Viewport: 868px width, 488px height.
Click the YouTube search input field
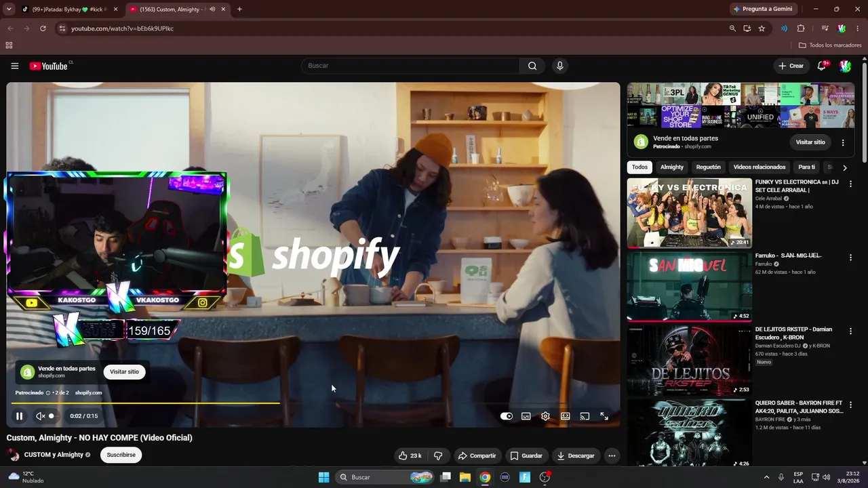pos(411,66)
